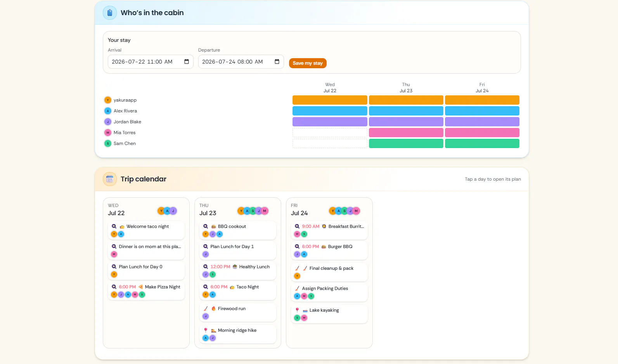Open the Burger BBQ 6:00 PM card
This screenshot has width=618, height=364.
[329, 250]
